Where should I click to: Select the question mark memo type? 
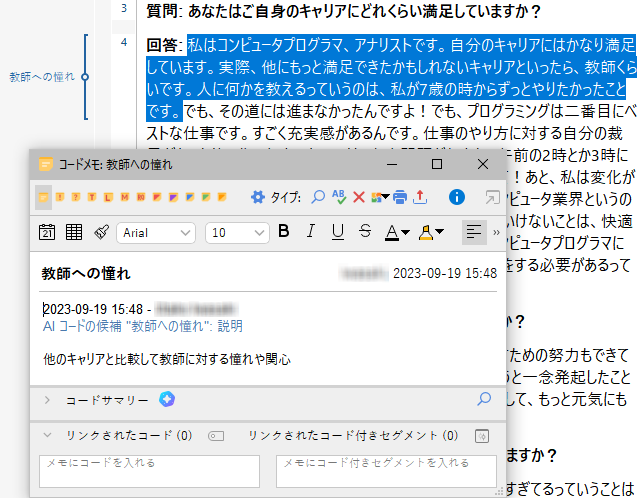coord(76,197)
